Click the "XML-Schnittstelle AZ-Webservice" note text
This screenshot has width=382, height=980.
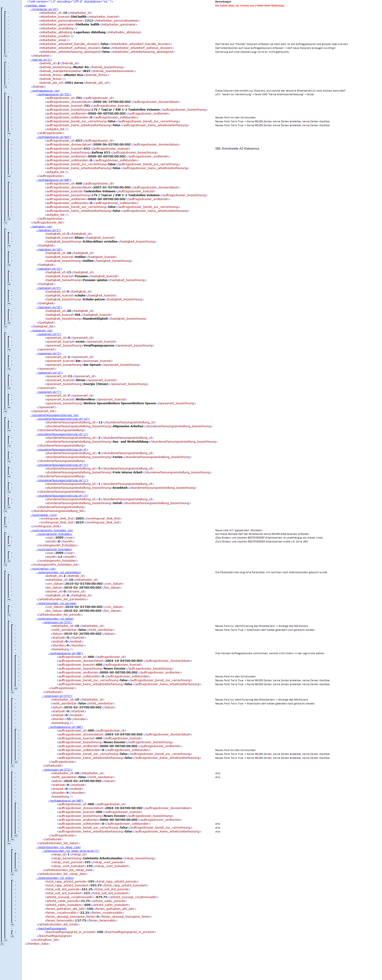pos(237,149)
